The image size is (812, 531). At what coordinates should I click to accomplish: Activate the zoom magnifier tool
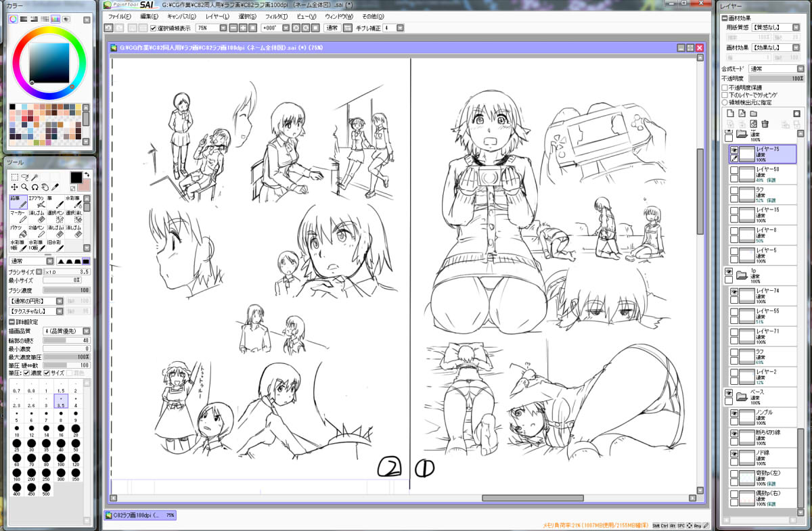click(x=24, y=187)
